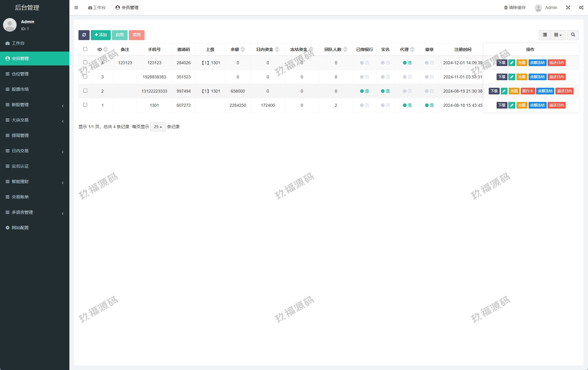Screen dimensions: 588x370
Task: Click the refresh table icon button
Action: point(84,35)
